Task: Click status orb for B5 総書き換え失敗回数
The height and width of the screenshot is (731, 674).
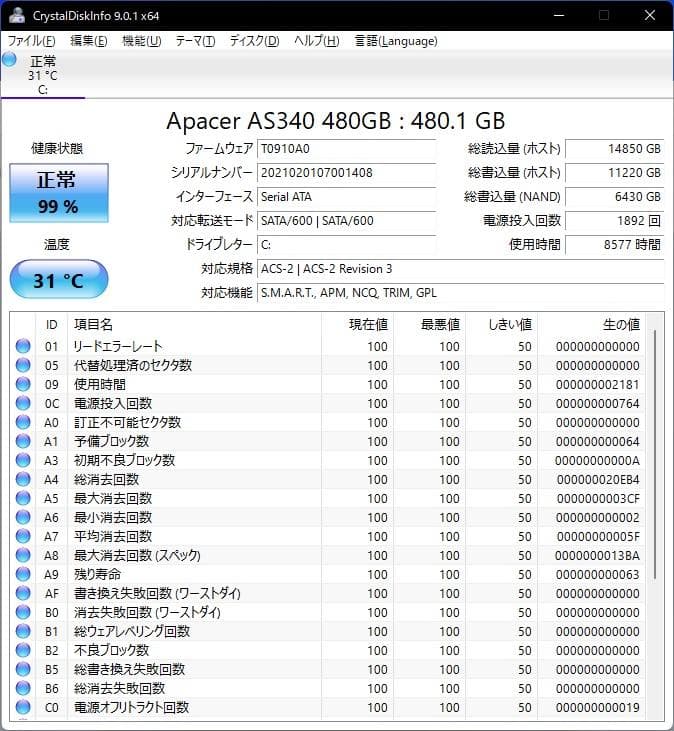Action: 23,669
